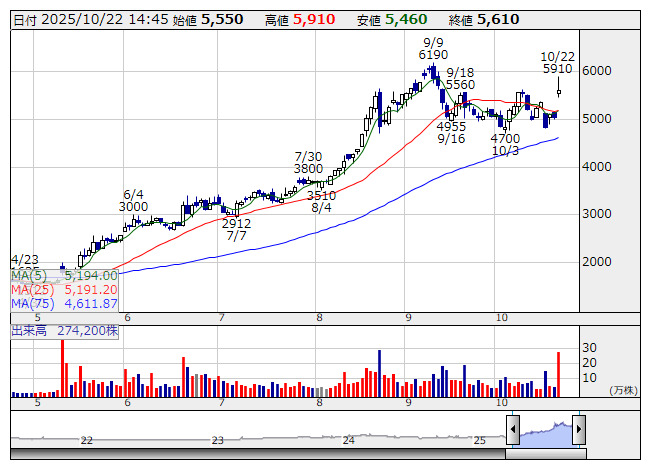Screen dimensions: 653x470
Task: Click the tallest red volume bar in May
Action: coord(62,368)
